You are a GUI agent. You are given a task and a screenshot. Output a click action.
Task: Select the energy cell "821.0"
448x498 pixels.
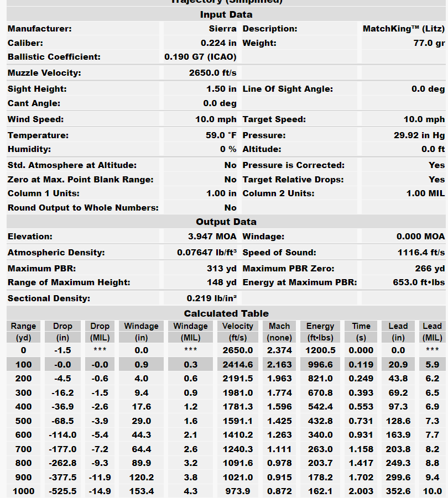(x=320, y=379)
